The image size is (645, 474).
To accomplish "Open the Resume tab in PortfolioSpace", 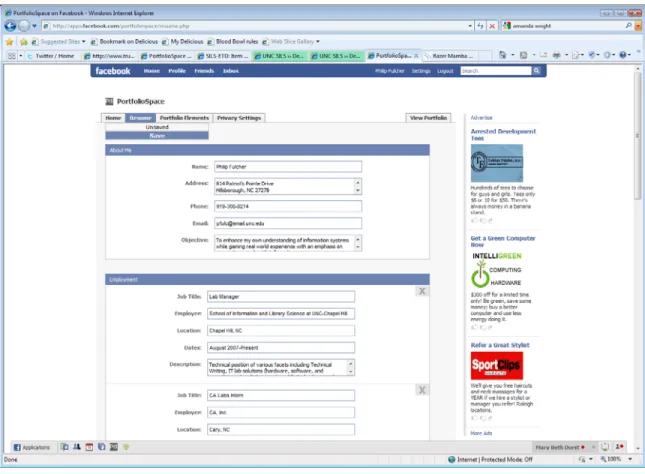I will 141,118.
